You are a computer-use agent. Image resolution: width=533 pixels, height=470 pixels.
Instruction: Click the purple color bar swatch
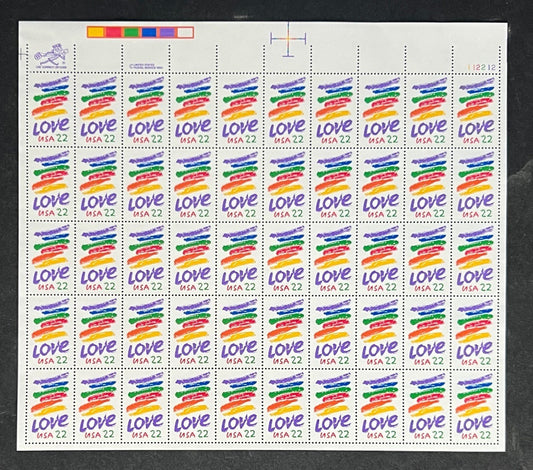tap(167, 32)
